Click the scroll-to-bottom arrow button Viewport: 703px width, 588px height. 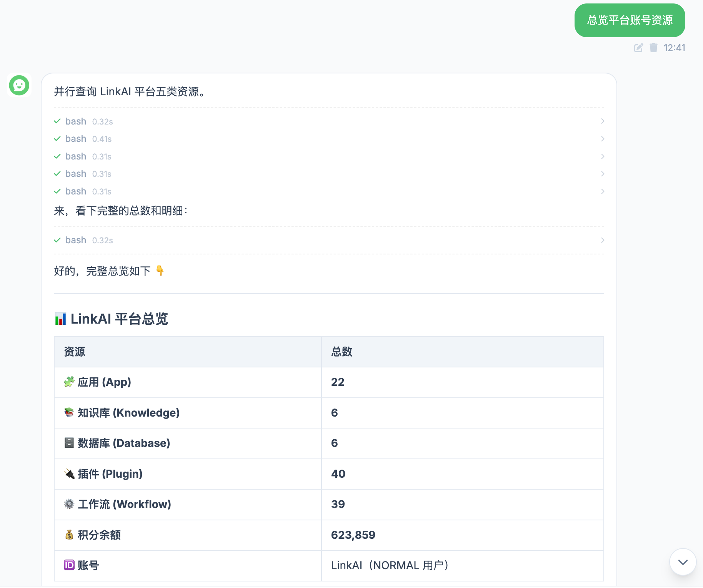(x=683, y=562)
